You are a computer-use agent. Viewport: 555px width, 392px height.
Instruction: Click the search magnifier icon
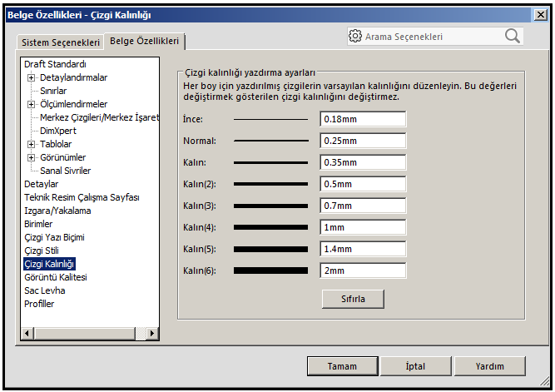(x=512, y=36)
